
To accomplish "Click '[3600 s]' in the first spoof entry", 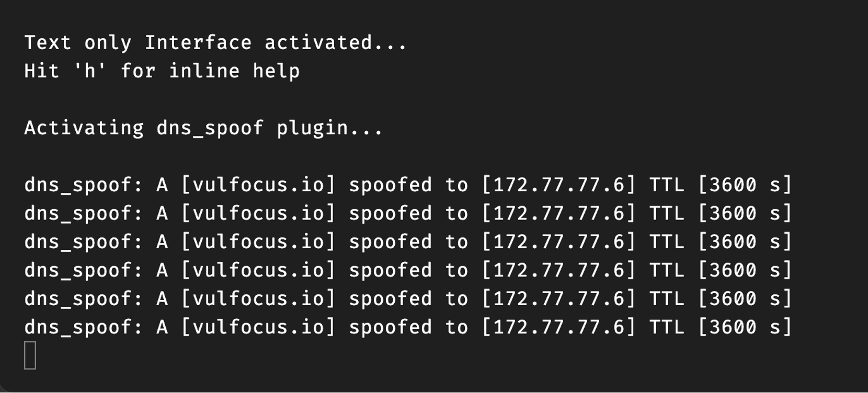I will pyautogui.click(x=745, y=185).
